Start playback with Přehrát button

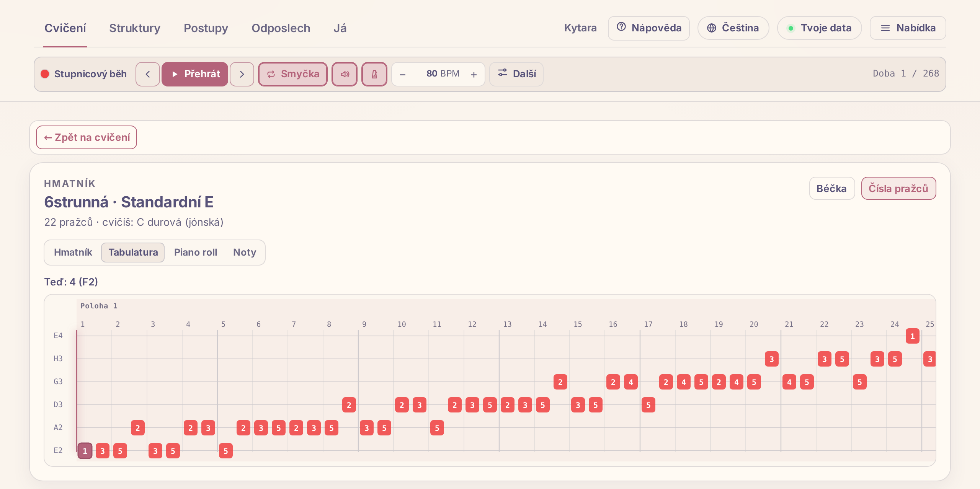click(195, 74)
